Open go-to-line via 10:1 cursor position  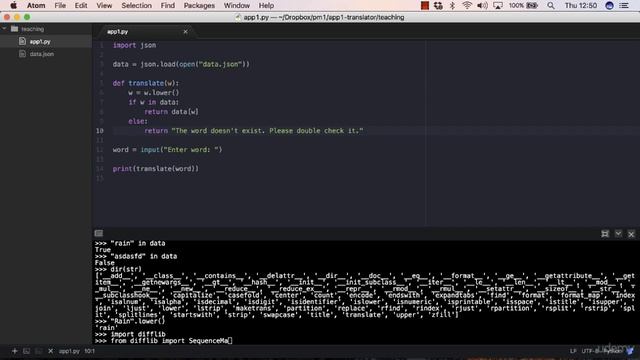click(x=89, y=351)
